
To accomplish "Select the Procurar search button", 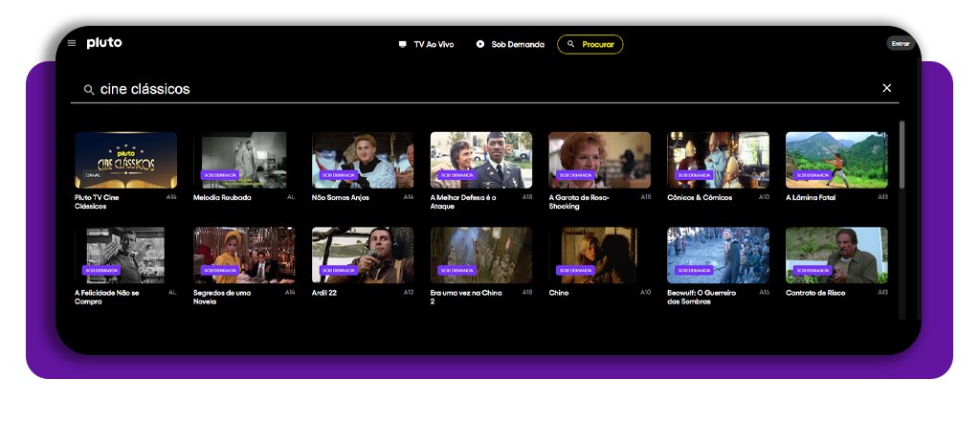I will pyautogui.click(x=590, y=44).
